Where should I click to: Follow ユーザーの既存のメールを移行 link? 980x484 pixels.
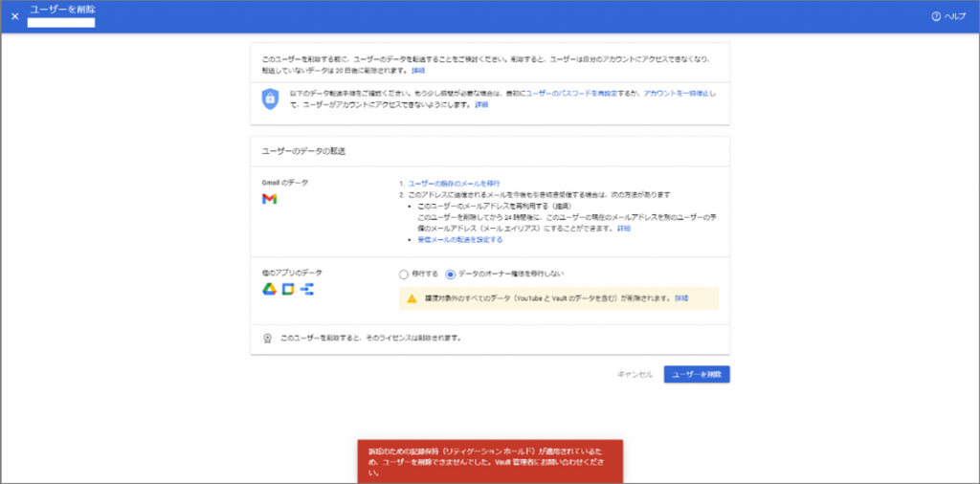click(454, 184)
